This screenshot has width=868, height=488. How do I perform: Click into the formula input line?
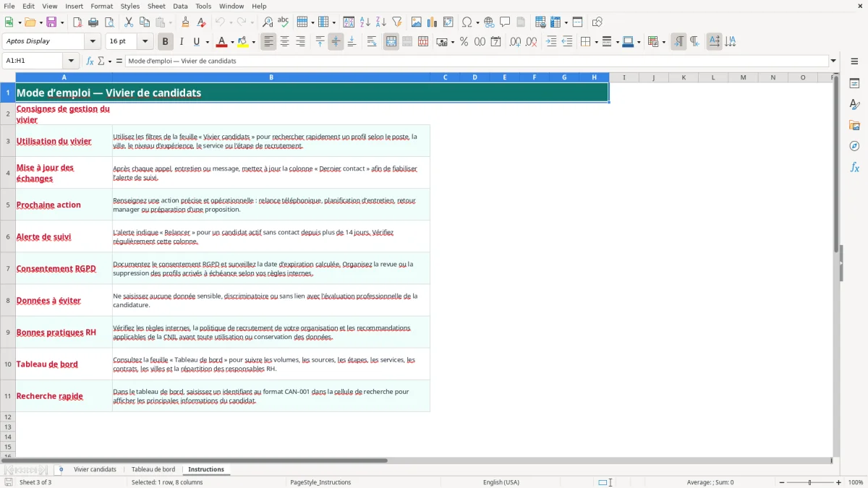pyautogui.click(x=477, y=61)
